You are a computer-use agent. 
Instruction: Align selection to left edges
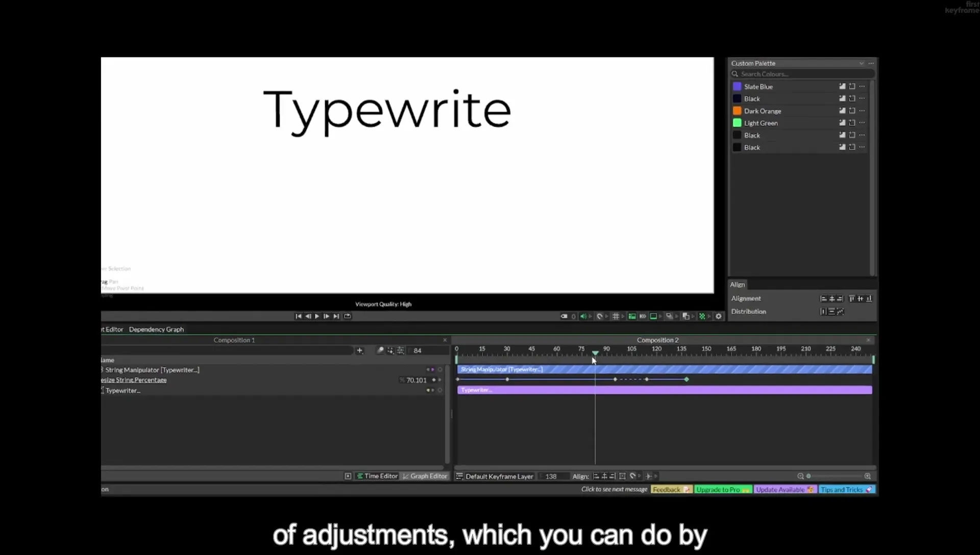(823, 298)
